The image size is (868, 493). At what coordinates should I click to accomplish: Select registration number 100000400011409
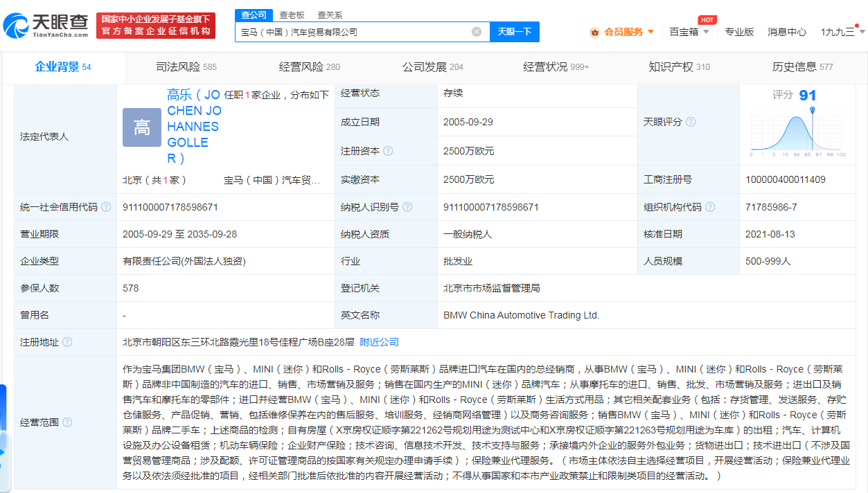(x=786, y=180)
